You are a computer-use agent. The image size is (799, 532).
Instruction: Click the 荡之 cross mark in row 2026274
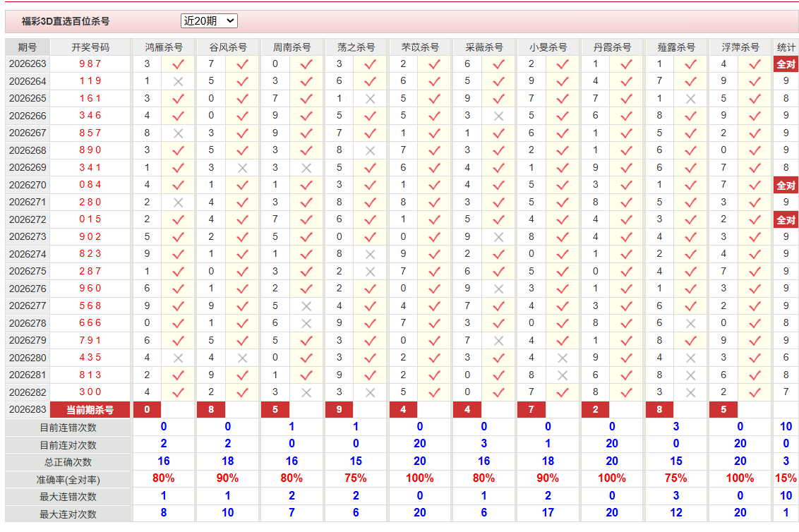click(x=371, y=254)
